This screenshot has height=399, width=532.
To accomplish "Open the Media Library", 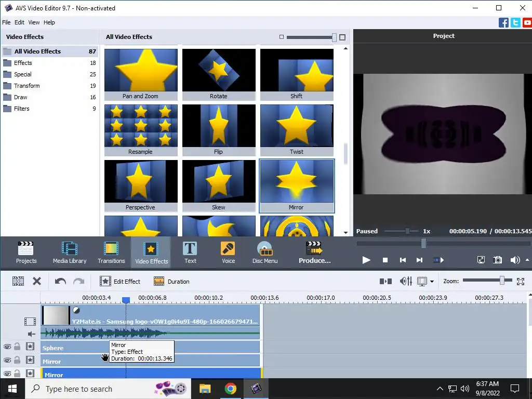I will [x=70, y=252].
